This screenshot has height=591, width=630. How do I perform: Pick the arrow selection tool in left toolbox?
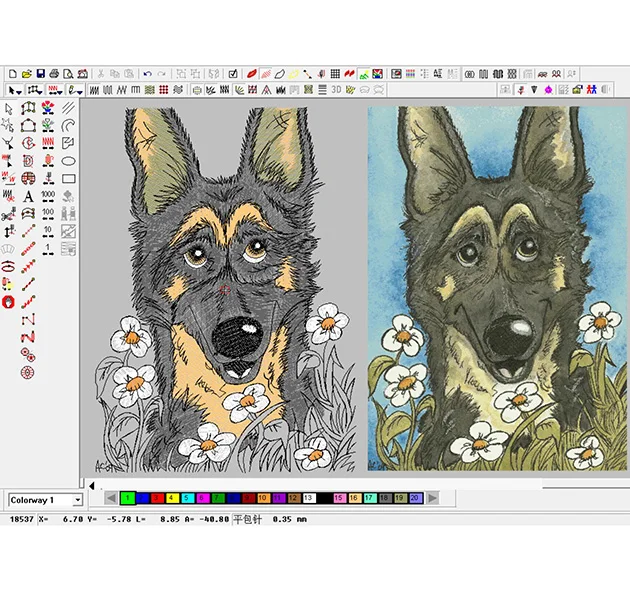tap(9, 108)
